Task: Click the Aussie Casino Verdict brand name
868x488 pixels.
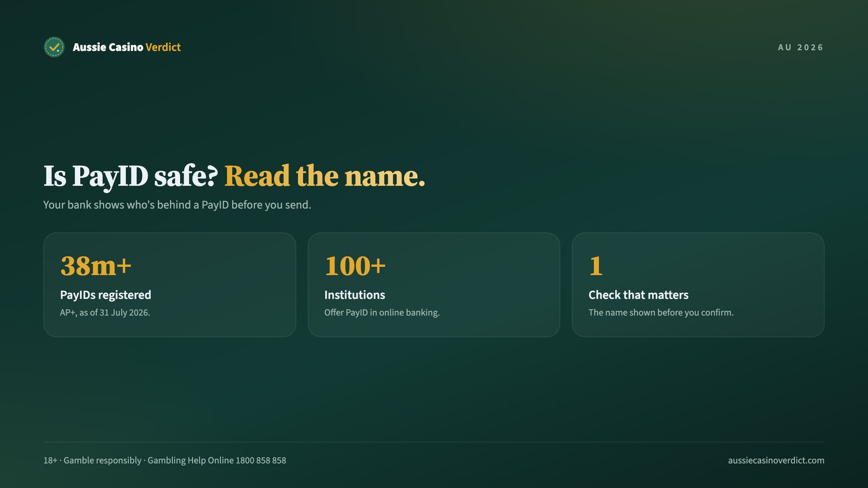Action: [126, 47]
